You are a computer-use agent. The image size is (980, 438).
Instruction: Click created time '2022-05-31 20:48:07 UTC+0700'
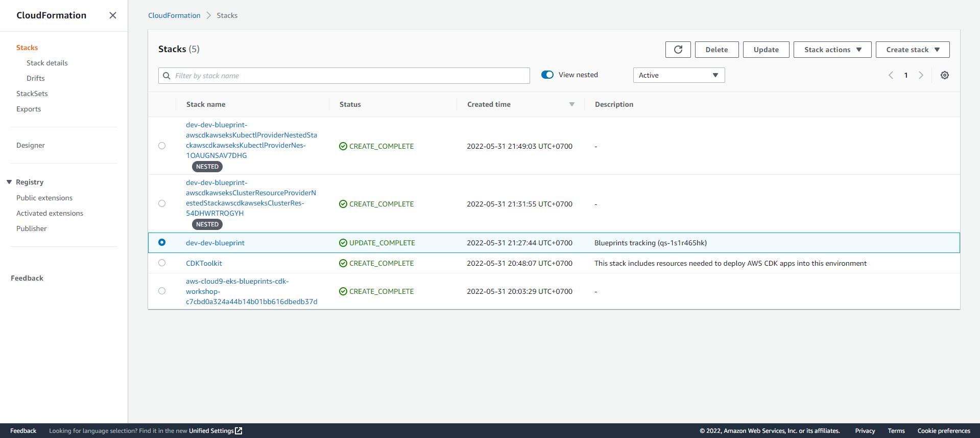[519, 263]
